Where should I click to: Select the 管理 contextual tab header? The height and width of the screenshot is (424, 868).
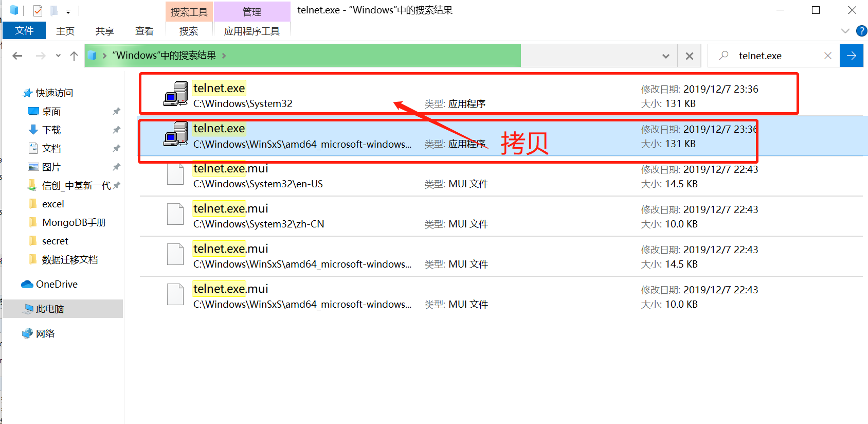pyautogui.click(x=252, y=12)
